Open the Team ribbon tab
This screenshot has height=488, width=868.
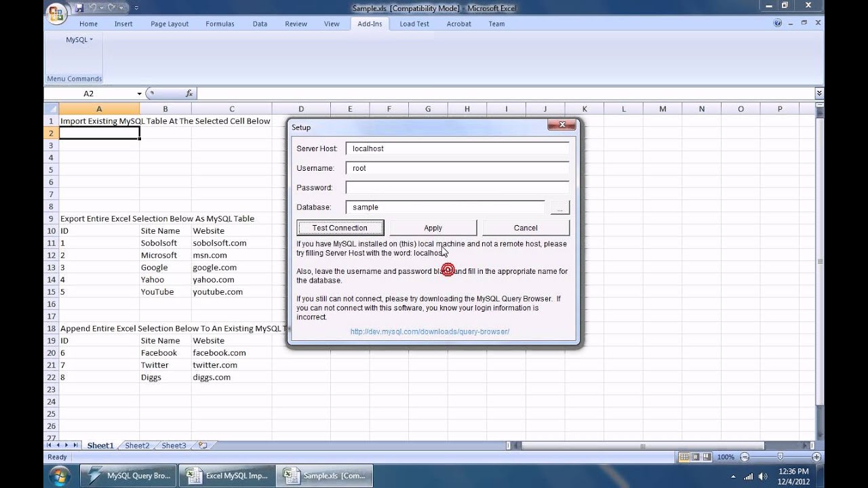click(496, 24)
